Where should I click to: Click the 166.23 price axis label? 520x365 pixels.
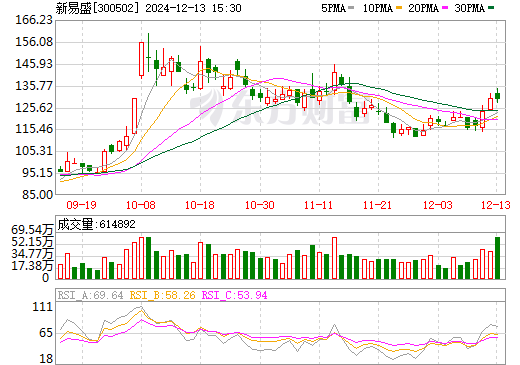pyautogui.click(x=34, y=20)
